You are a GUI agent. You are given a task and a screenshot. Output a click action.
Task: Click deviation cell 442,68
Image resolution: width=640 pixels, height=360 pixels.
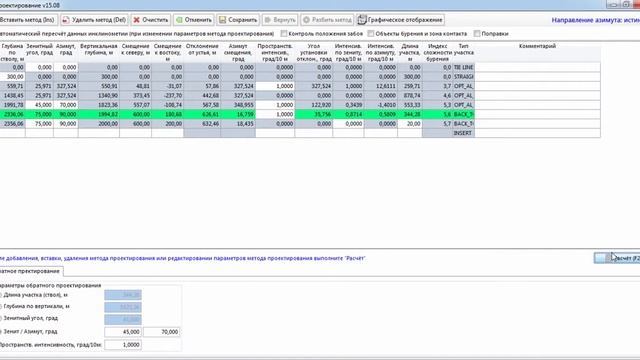202,96
